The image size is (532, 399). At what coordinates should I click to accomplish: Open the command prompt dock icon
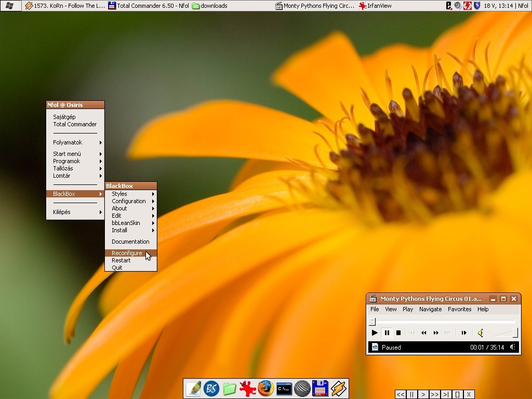(284, 388)
